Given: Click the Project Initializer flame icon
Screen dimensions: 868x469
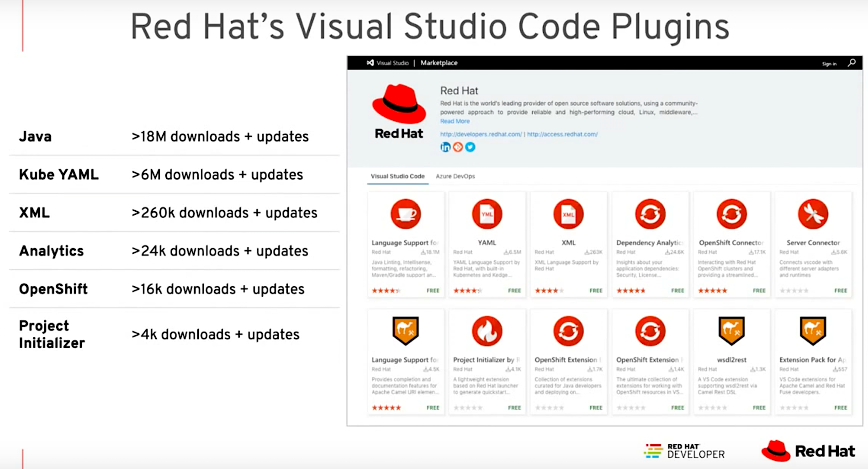Looking at the screenshot, I should [487, 331].
